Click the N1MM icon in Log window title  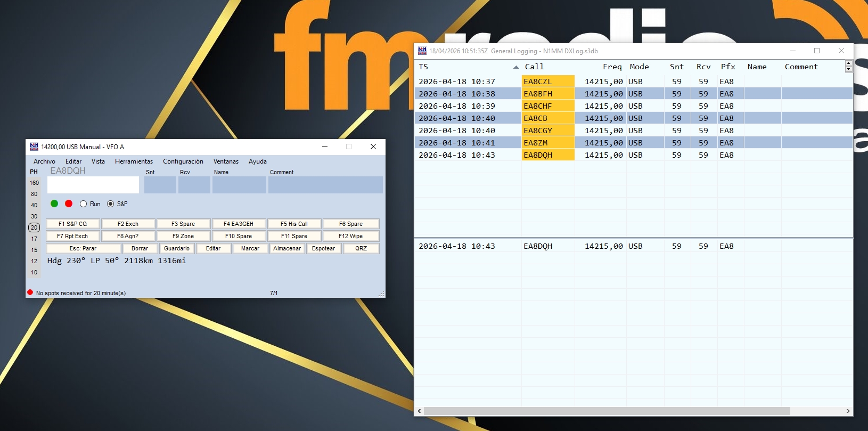[x=422, y=51]
